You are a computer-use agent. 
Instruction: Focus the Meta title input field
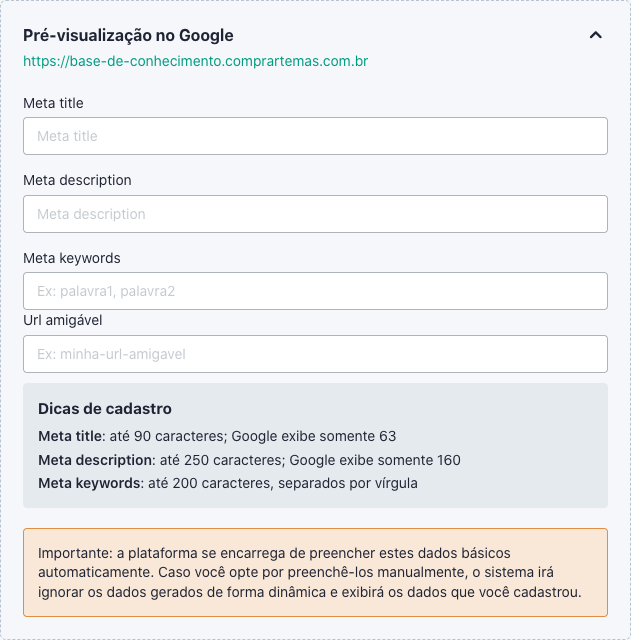(x=315, y=136)
